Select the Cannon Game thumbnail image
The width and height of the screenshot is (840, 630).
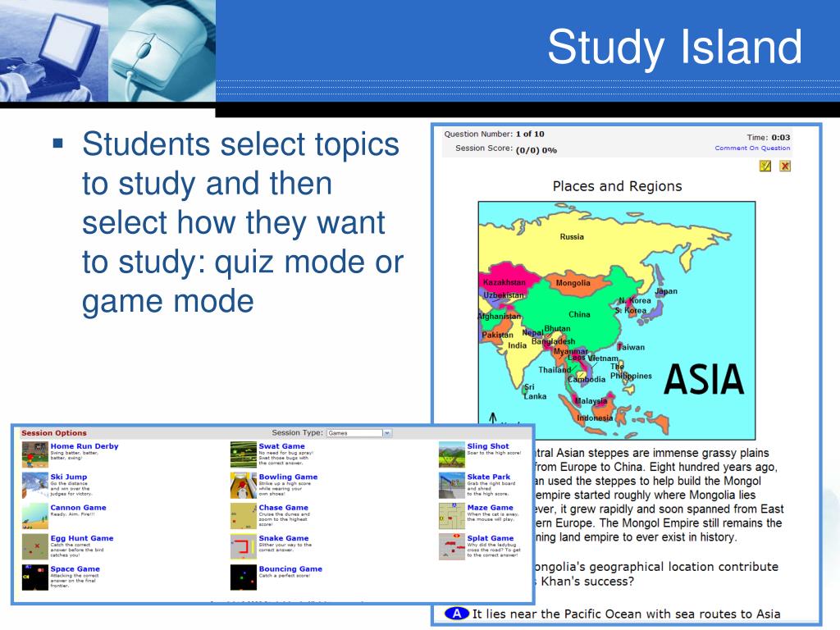pyautogui.click(x=34, y=516)
